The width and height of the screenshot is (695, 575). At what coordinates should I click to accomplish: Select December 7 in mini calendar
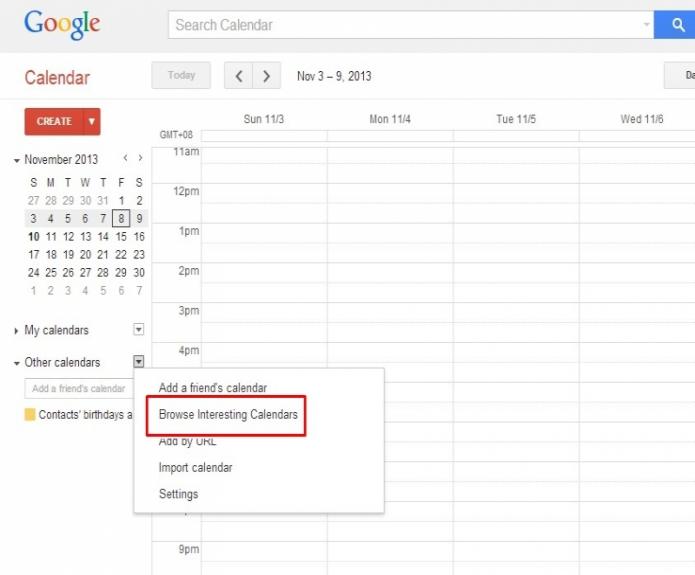coord(139,290)
